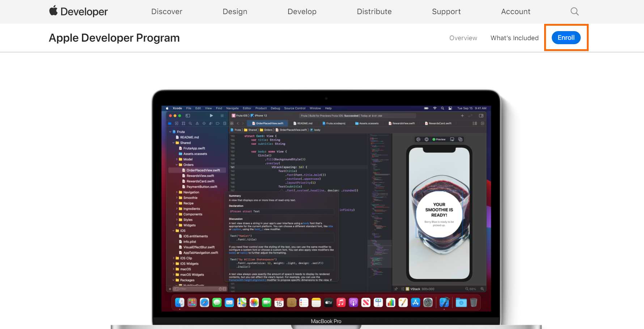
Task: Open the Develop navigation item
Action: point(302,12)
